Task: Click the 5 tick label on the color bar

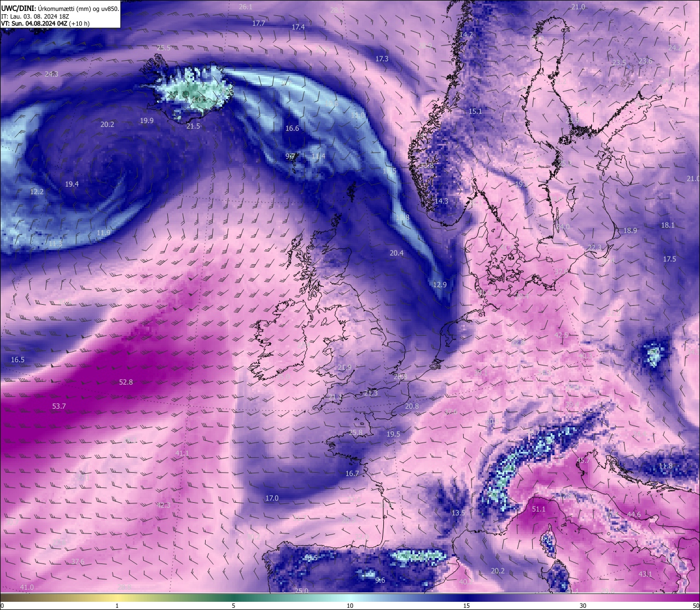Action: click(234, 605)
